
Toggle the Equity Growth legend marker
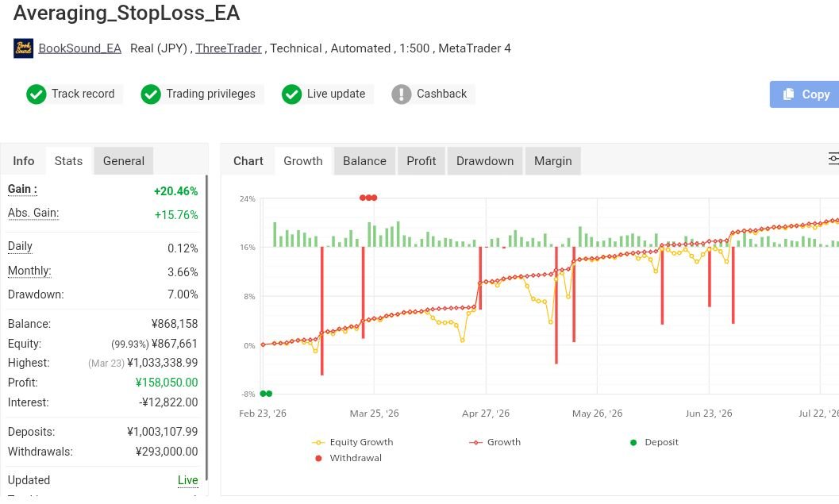(x=318, y=442)
